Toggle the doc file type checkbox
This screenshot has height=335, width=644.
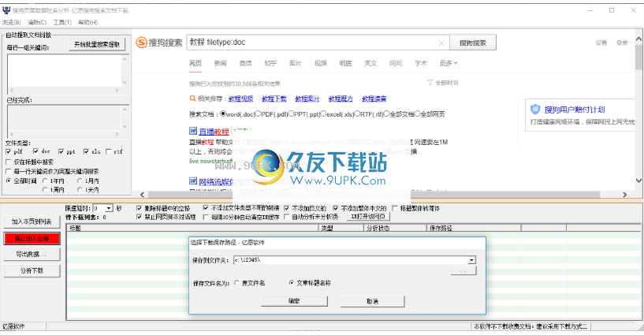(x=35, y=151)
